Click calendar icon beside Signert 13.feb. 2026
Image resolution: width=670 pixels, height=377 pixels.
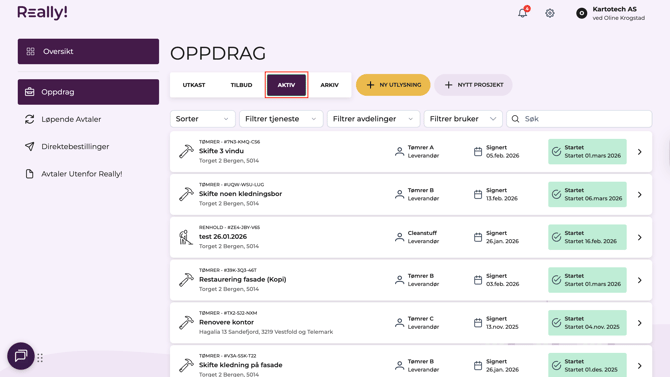click(478, 194)
